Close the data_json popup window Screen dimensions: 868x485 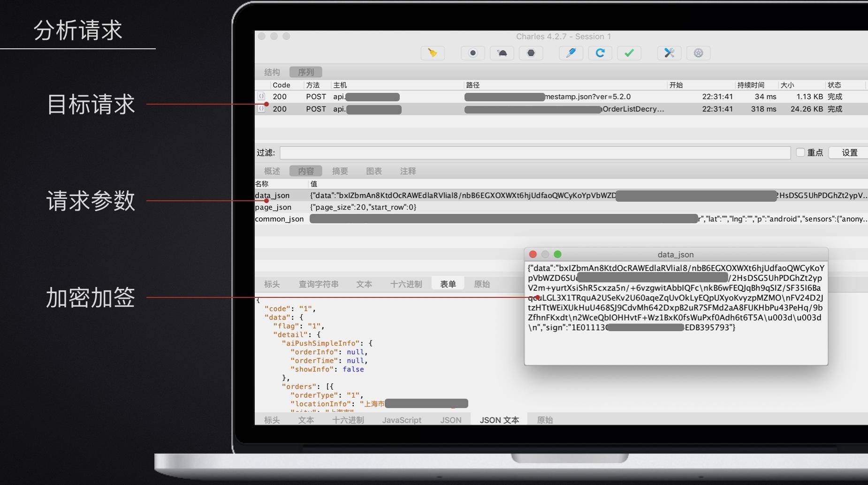533,254
